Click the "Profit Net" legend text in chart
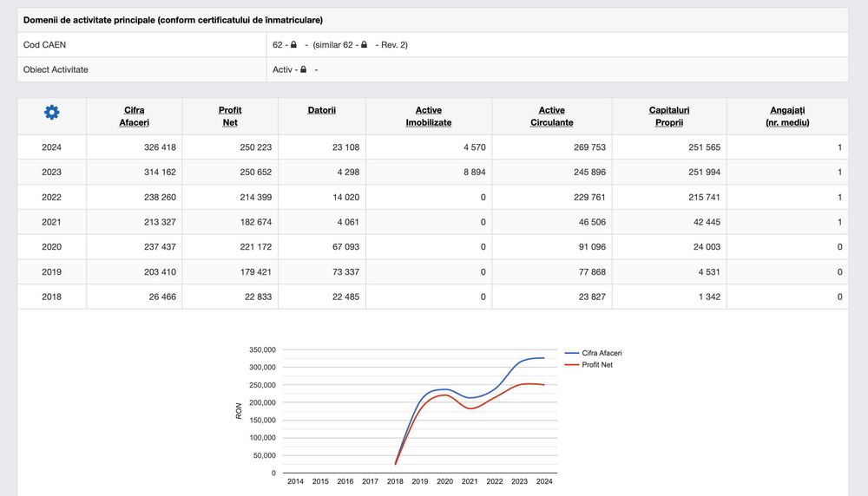868x496 pixels. pyautogui.click(x=597, y=365)
